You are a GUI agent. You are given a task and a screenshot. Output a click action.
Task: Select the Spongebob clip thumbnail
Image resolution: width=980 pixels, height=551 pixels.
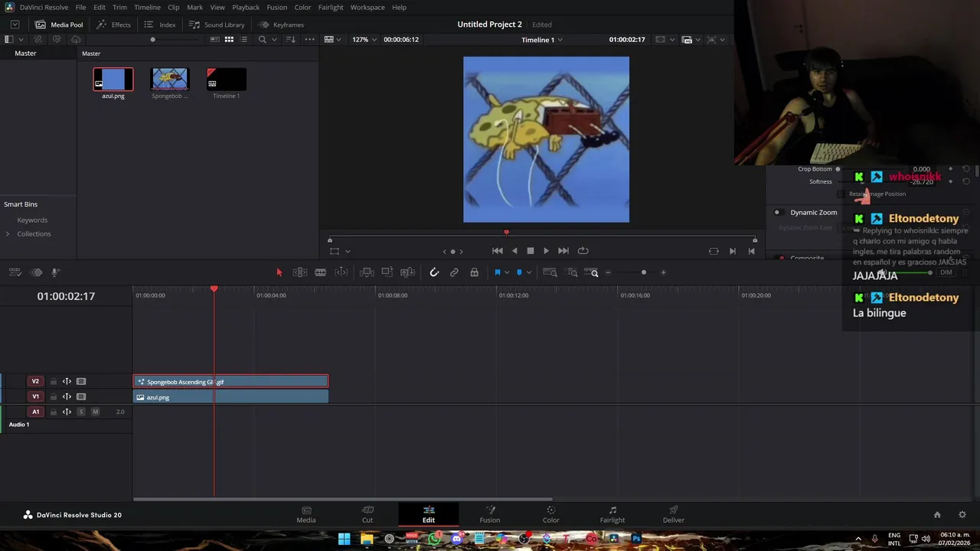point(170,80)
